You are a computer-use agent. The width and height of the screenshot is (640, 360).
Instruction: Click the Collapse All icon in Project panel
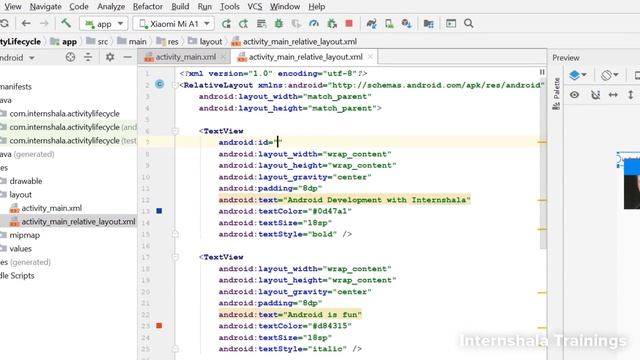click(x=88, y=57)
